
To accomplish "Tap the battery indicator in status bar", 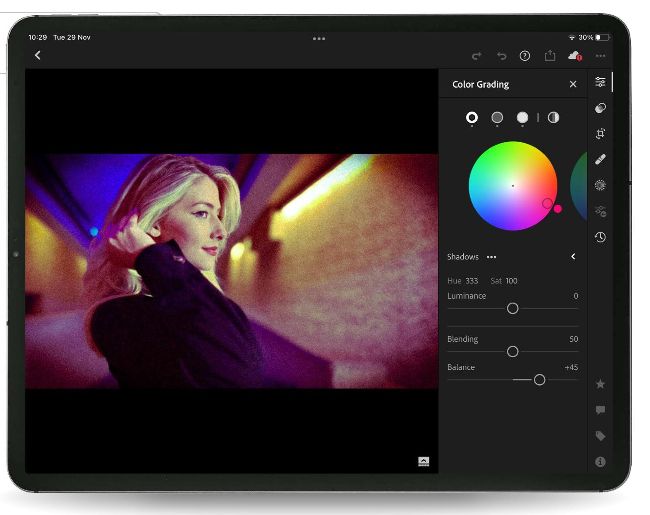I will [x=602, y=37].
